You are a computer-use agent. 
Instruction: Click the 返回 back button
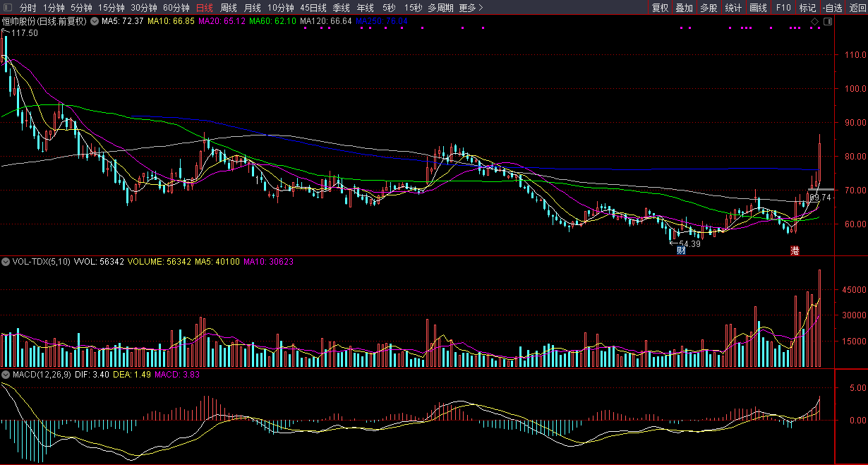[857, 8]
